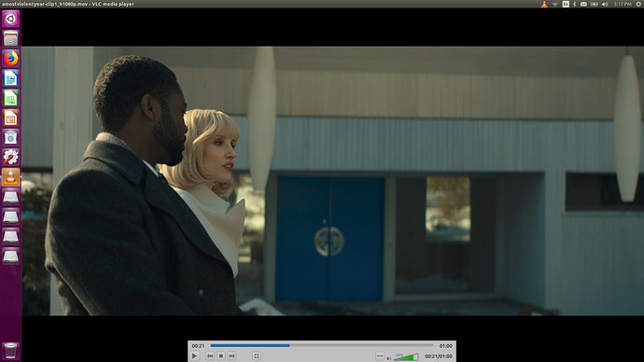This screenshot has height=362, width=644.
Task: Open System Settings from the launcher
Action: (x=10, y=157)
